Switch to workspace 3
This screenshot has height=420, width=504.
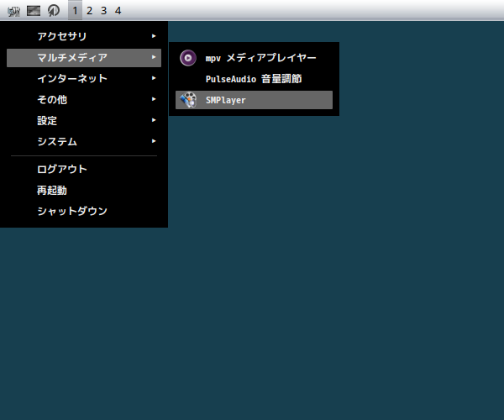tap(103, 11)
